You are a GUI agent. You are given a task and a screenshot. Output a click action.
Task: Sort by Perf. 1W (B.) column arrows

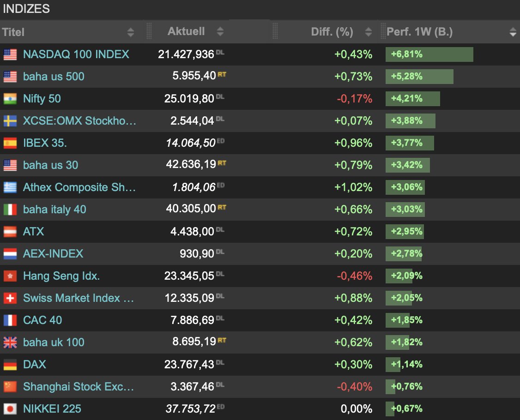point(513,32)
